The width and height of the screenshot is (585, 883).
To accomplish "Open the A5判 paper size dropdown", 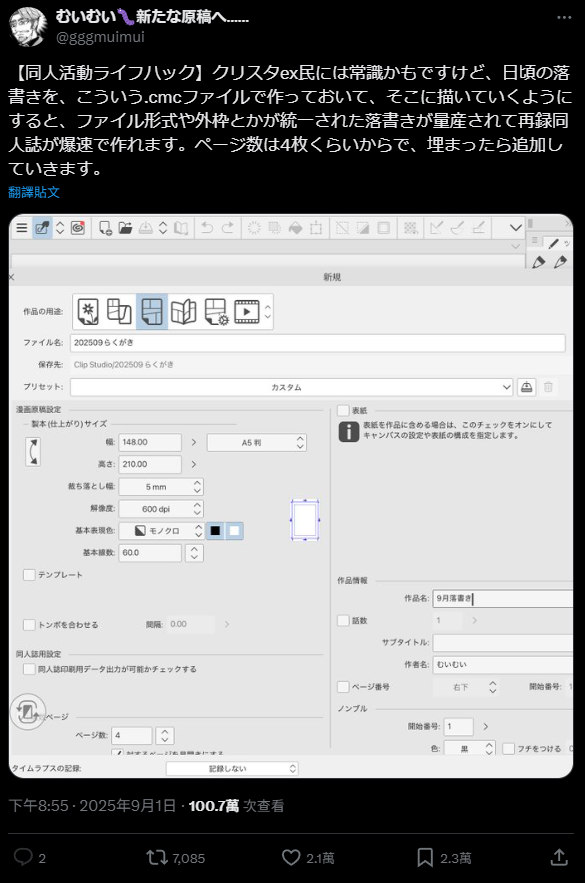I will [x=256, y=443].
